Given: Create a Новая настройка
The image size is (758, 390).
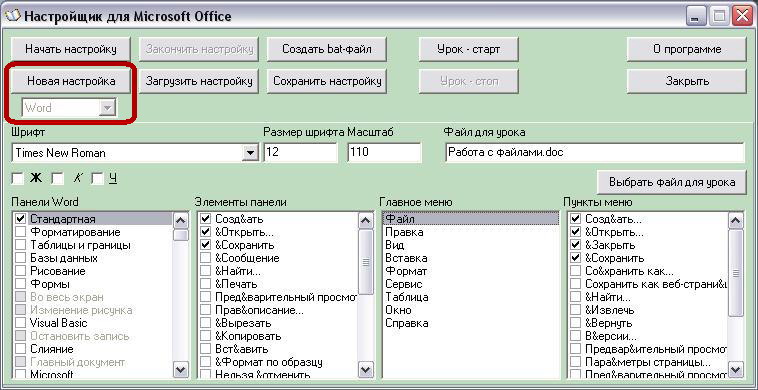Looking at the screenshot, I should click(71, 81).
